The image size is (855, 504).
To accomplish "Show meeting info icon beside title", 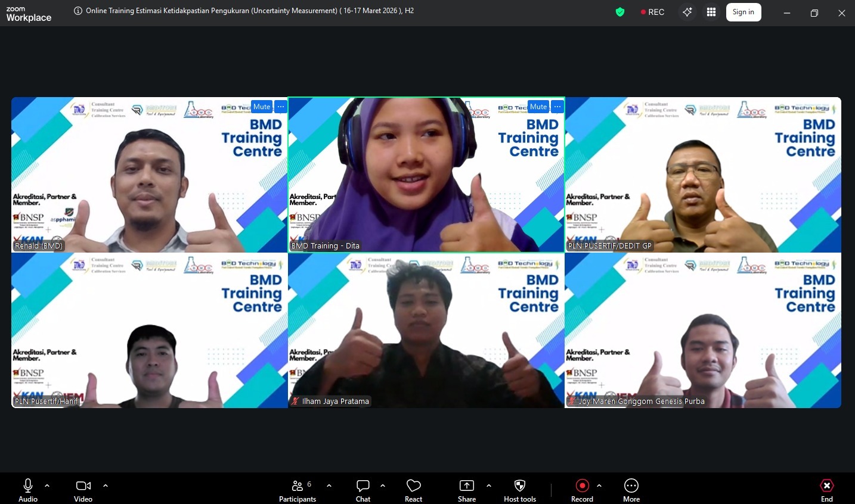I will 78,11.
